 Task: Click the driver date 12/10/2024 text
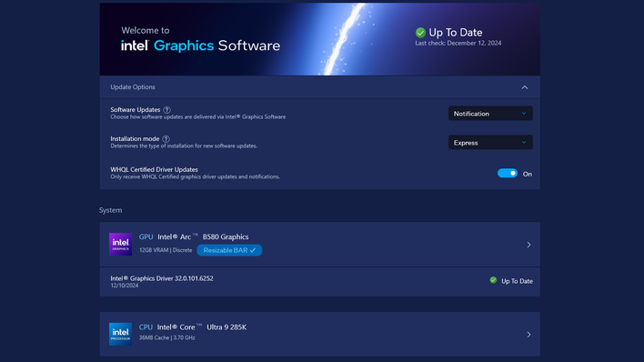tap(125, 286)
